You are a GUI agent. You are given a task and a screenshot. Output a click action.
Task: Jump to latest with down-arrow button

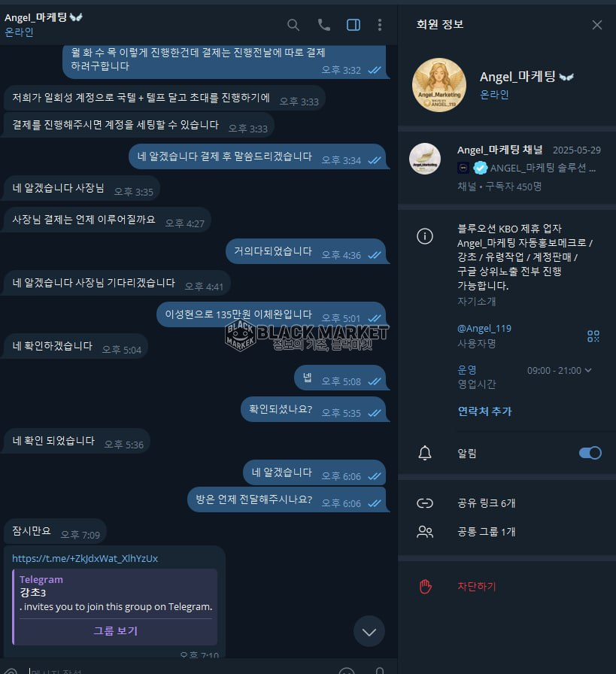pyautogui.click(x=369, y=631)
